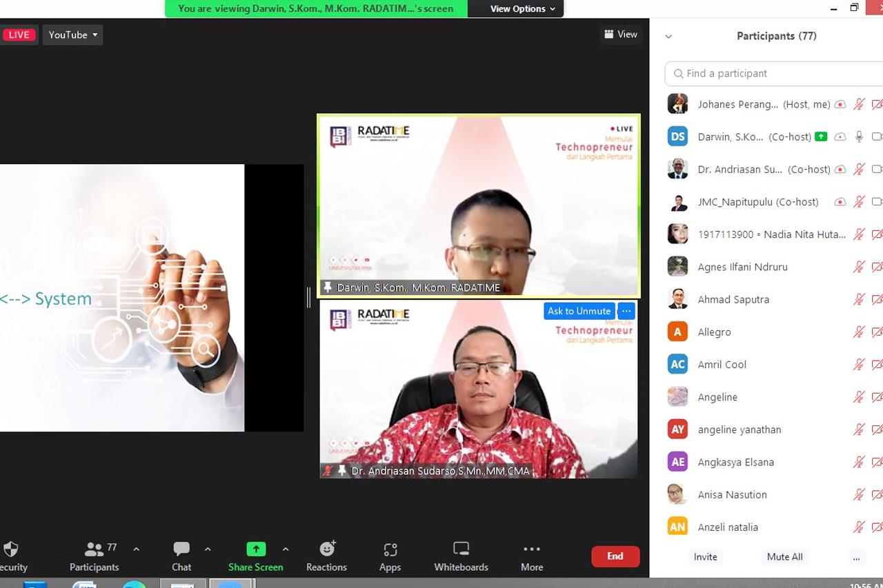Open the YouTube live stream dropdown
The height and width of the screenshot is (588, 883).
[72, 34]
